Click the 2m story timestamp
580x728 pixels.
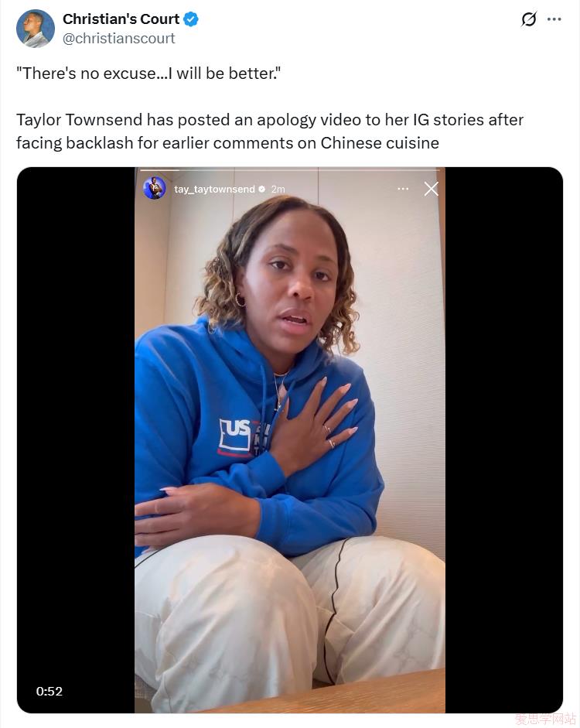[278, 189]
